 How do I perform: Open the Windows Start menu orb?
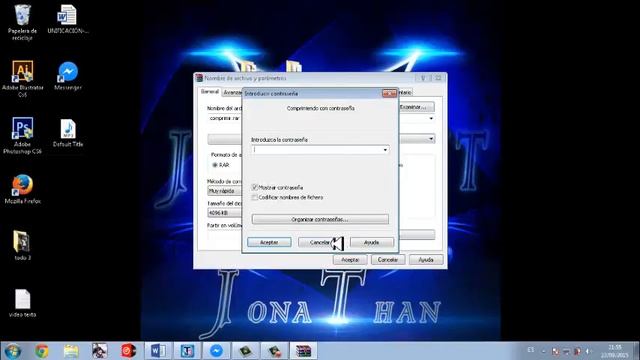tap(13, 351)
